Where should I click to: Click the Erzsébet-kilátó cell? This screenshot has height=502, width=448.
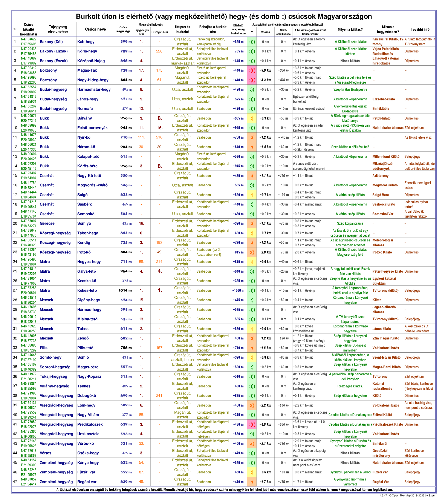pyautogui.click(x=384, y=99)
